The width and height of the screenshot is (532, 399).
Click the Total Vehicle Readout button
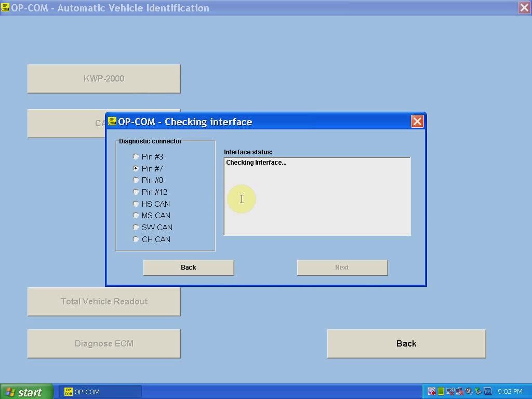click(x=104, y=302)
